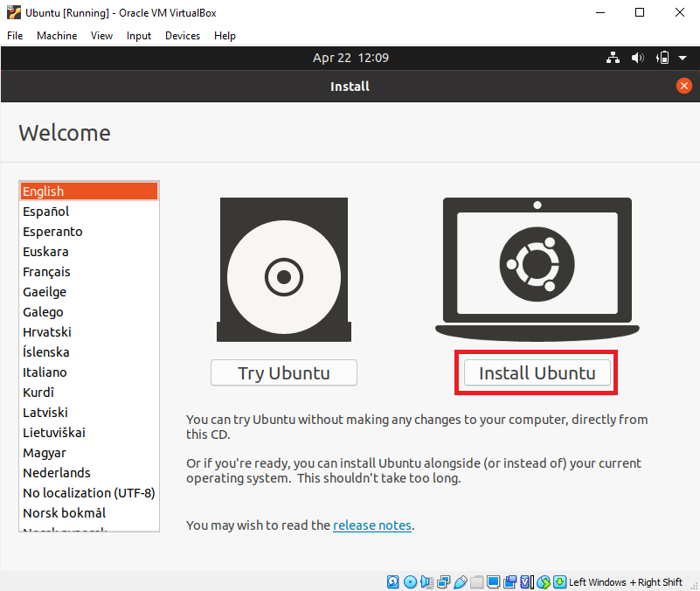Click the Install Ubuntu button

(x=537, y=372)
